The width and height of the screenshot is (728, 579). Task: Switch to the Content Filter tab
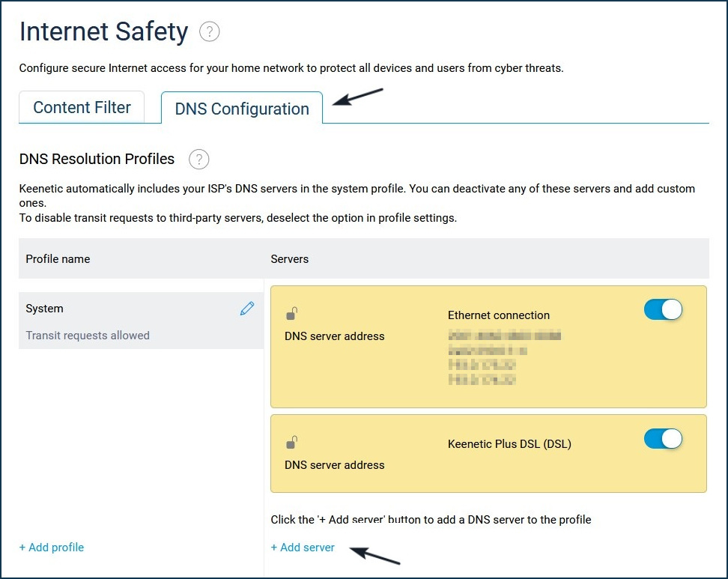(x=82, y=107)
